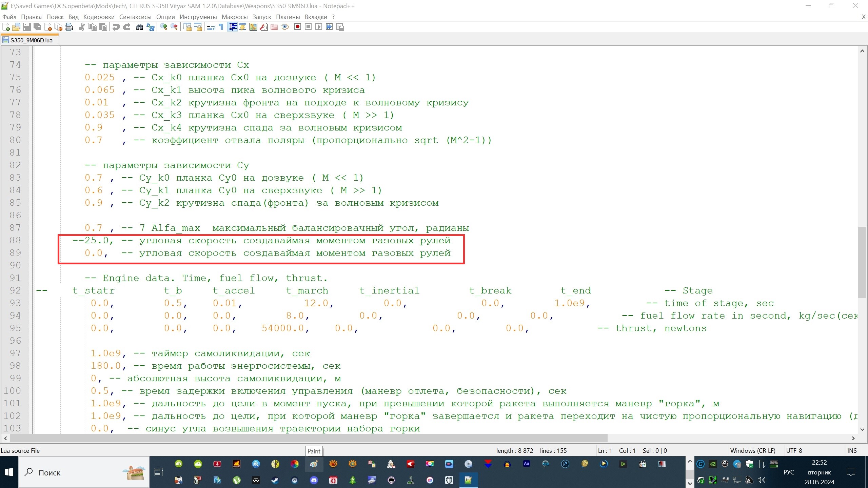Image resolution: width=868 pixels, height=488 pixels.
Task: Open the Правка menu
Action: (31, 17)
